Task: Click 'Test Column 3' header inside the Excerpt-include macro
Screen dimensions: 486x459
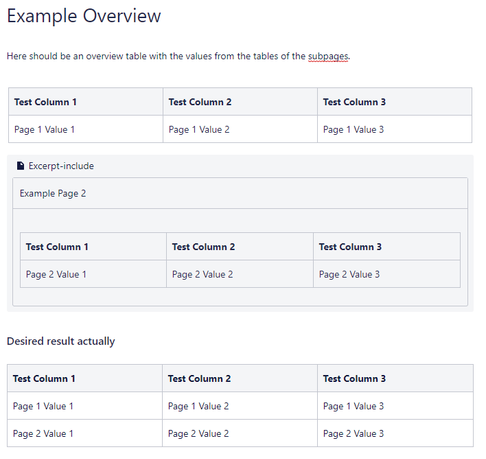Action: click(x=387, y=247)
